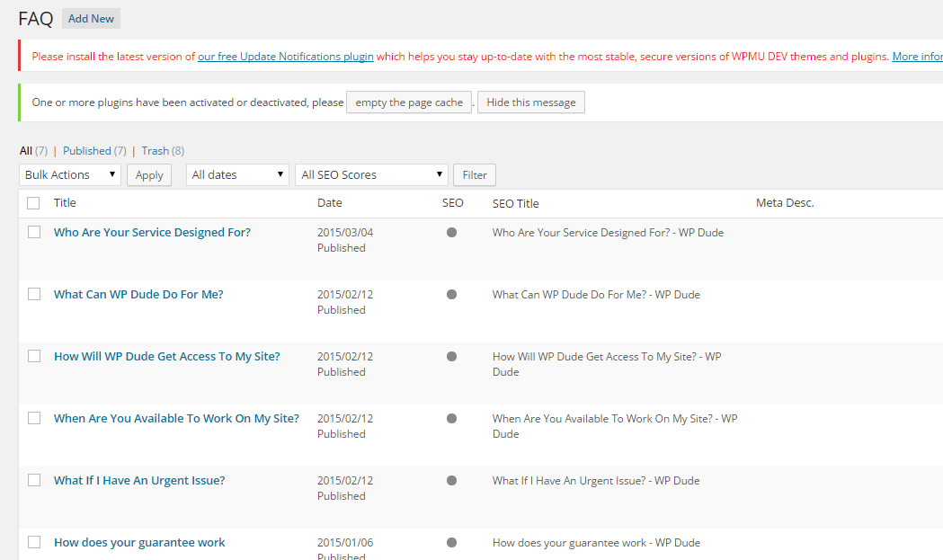The height and width of the screenshot is (560, 943).
Task: Open What If I Have An Urgent Issue? post
Action: [139, 480]
